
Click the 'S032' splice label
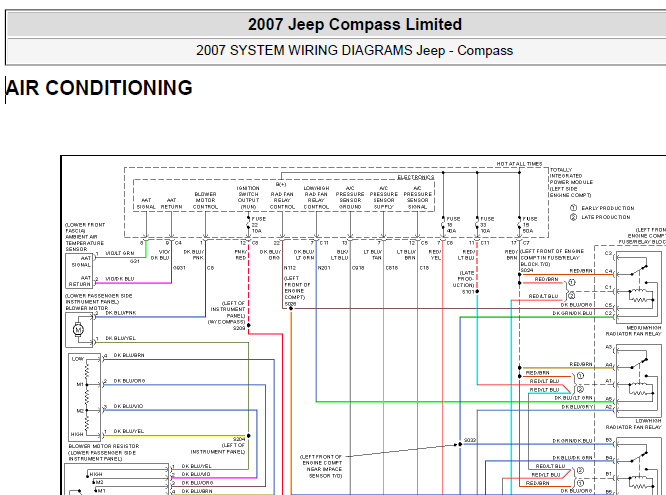pos(470,440)
